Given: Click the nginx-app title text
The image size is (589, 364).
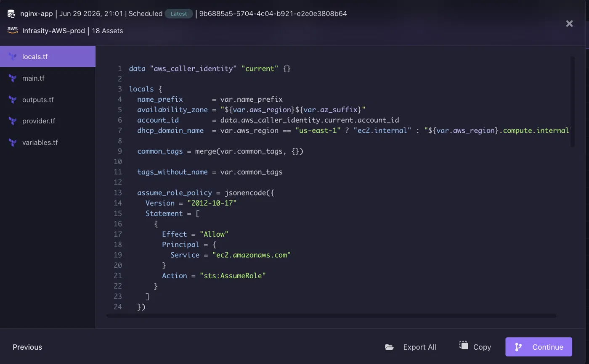Looking at the screenshot, I should 37,14.
